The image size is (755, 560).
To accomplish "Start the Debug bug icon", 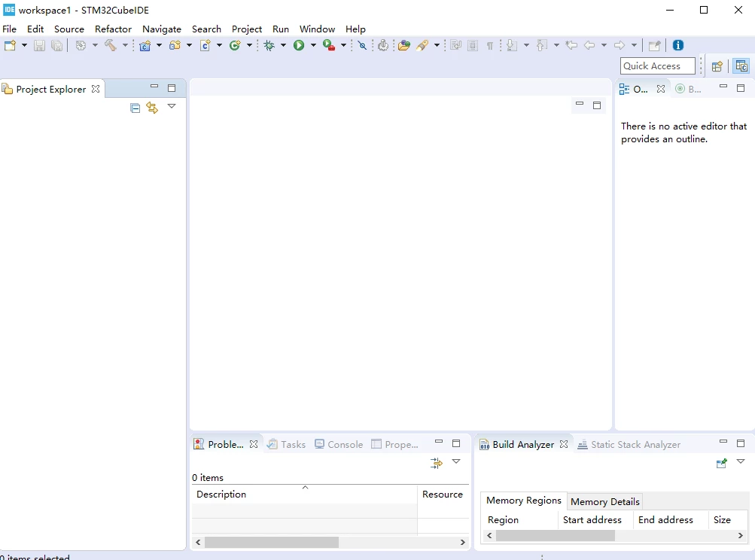I will click(x=269, y=45).
